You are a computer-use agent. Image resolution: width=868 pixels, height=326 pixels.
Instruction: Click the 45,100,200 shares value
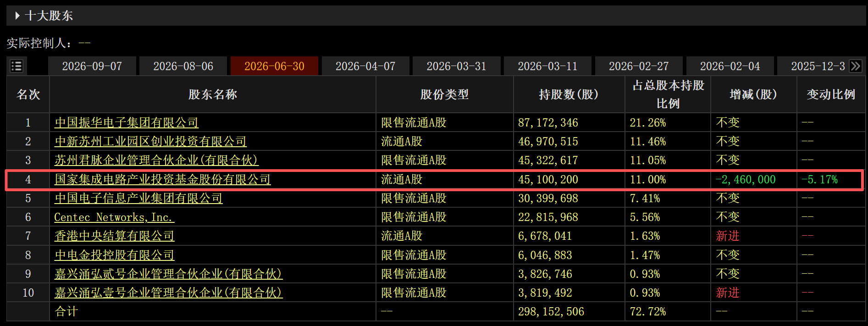[x=548, y=179]
